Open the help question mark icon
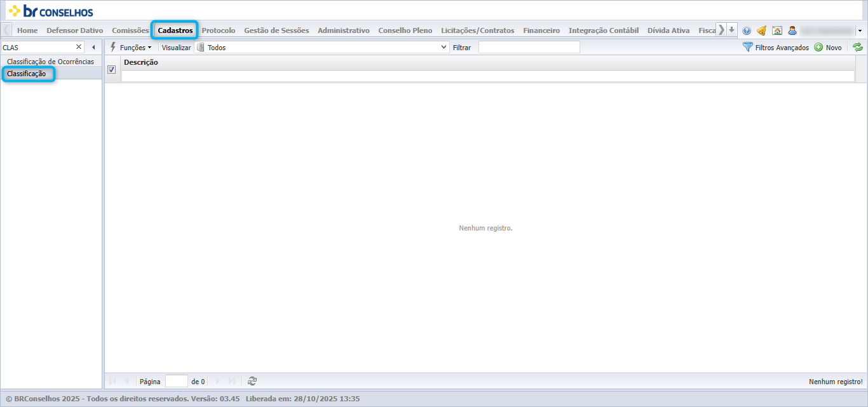 (747, 30)
